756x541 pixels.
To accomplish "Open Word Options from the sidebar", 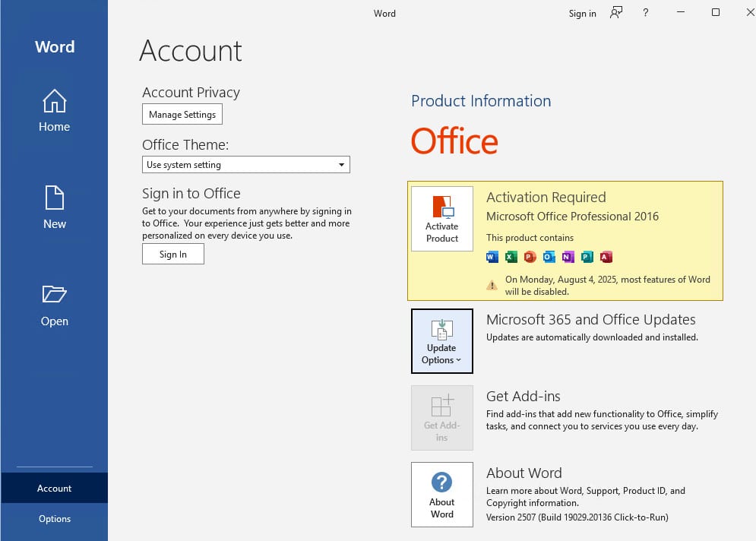I will [54, 519].
